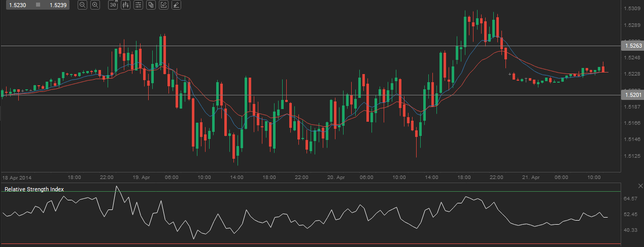Open the candlestick chart type selector
This screenshot has width=644, height=247.
coord(125,5)
